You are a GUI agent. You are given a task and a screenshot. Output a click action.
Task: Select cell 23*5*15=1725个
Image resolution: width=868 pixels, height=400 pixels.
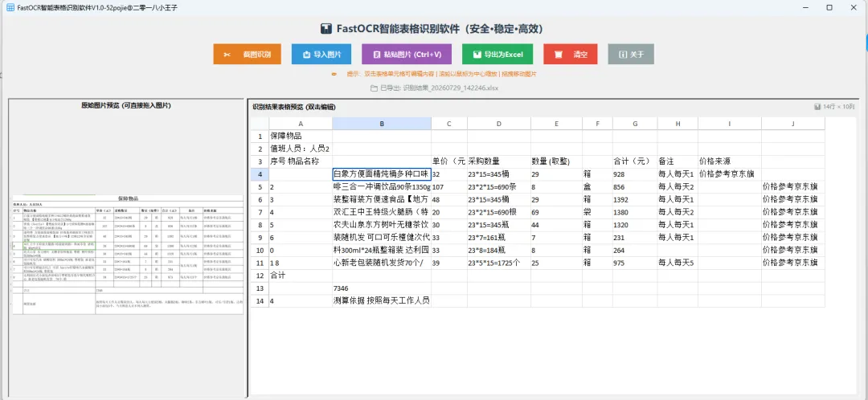[499, 263]
